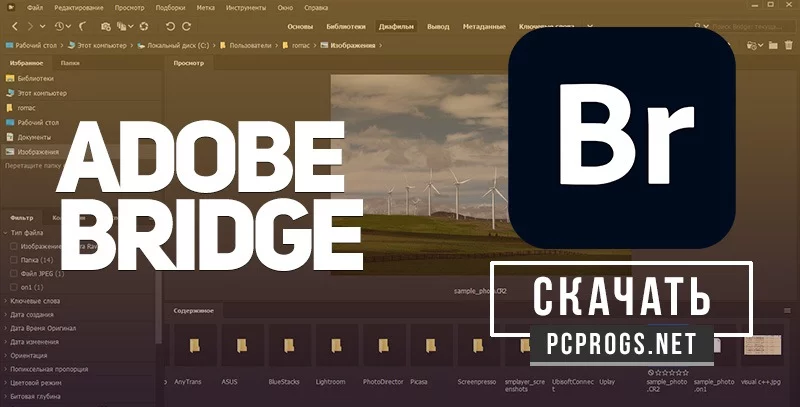Click Этот компьютер in the path bar
The height and width of the screenshot is (407, 800).
(x=97, y=45)
